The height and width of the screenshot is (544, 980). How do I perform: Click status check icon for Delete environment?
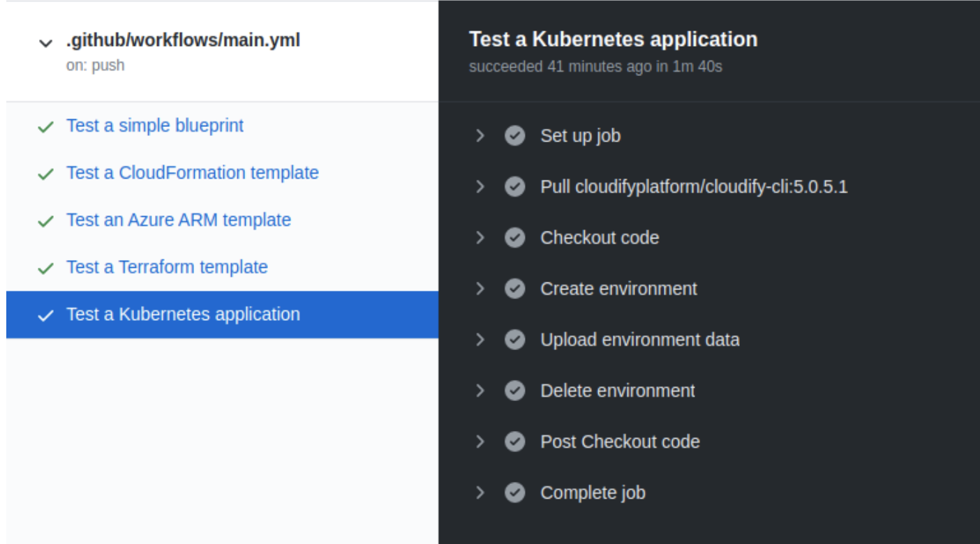click(515, 390)
